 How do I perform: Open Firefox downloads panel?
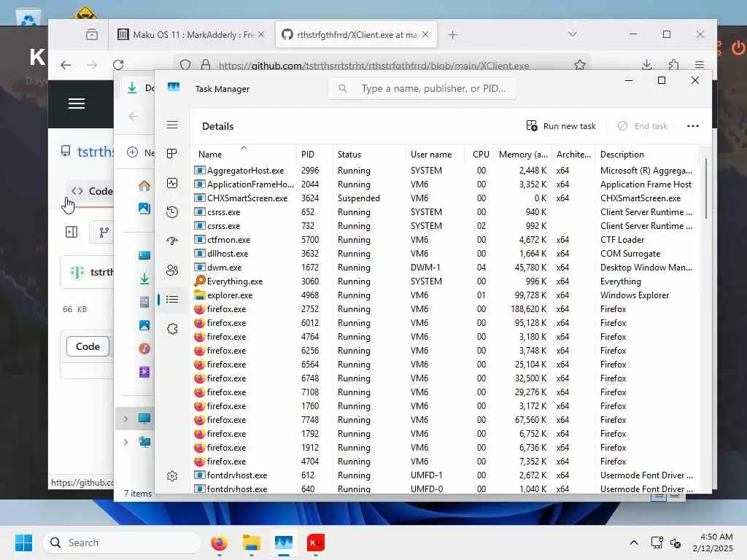point(646,65)
